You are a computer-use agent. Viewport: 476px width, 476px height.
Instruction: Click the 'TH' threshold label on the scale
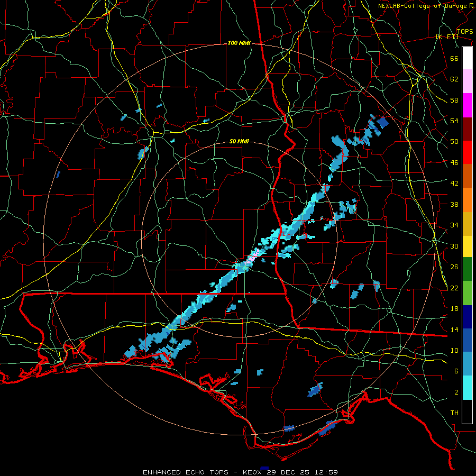click(x=454, y=413)
